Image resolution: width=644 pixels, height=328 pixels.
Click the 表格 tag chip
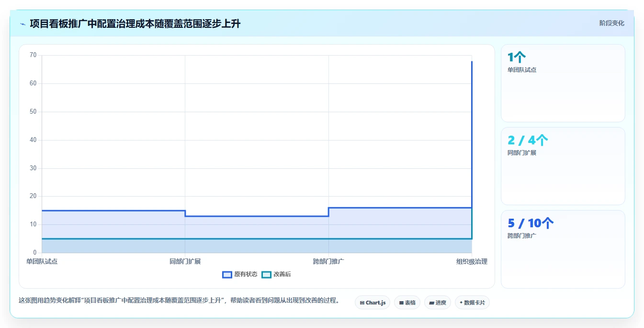click(407, 303)
